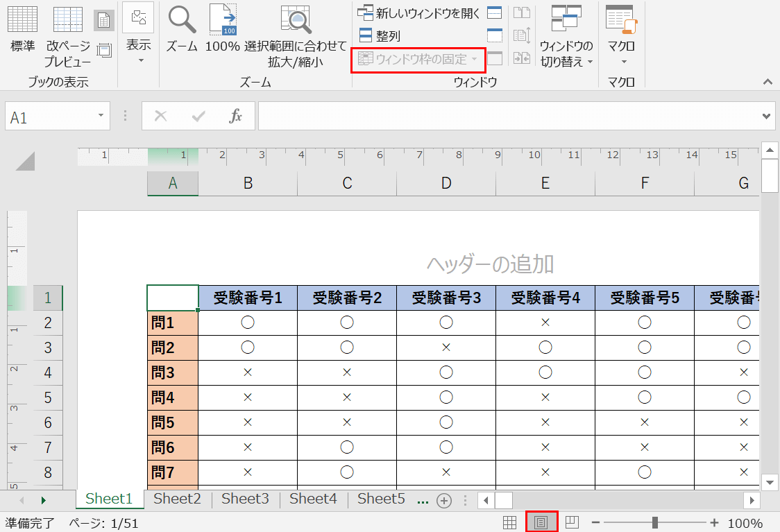Click Arrange All (整列) icon
The image size is (780, 532).
[x=366, y=36]
